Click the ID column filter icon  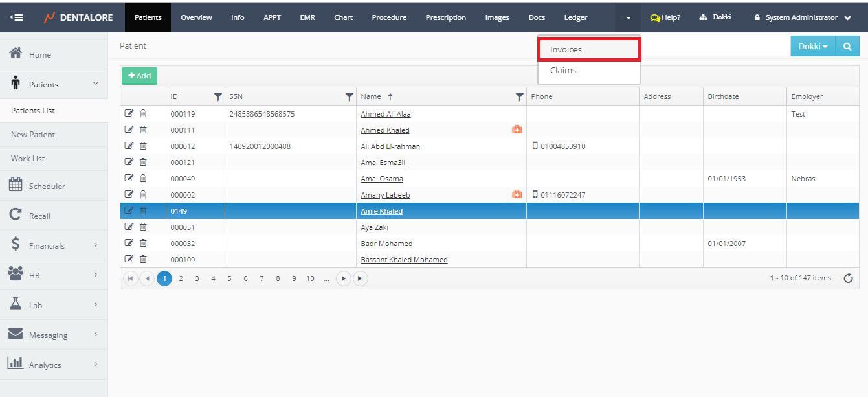click(x=217, y=96)
